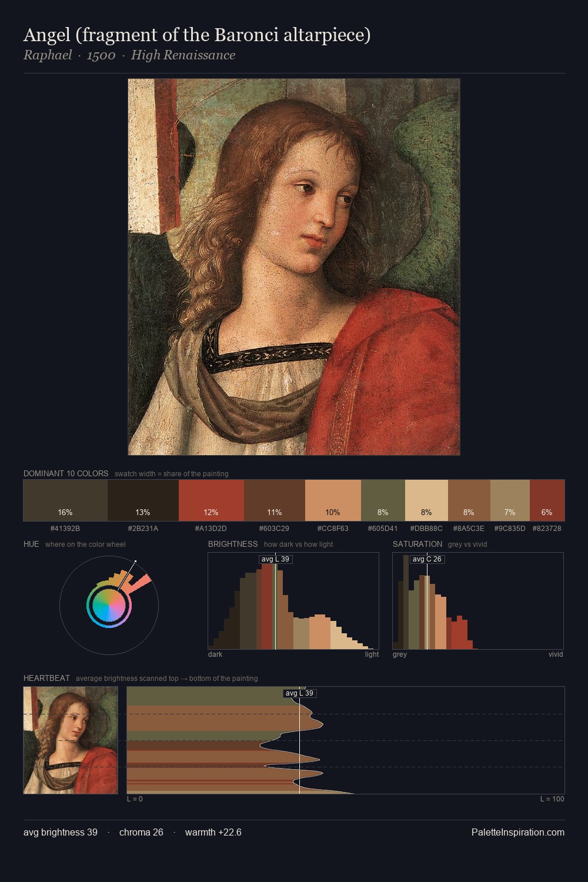Click the 'light' brightness axis label
588x882 pixels.
372,654
